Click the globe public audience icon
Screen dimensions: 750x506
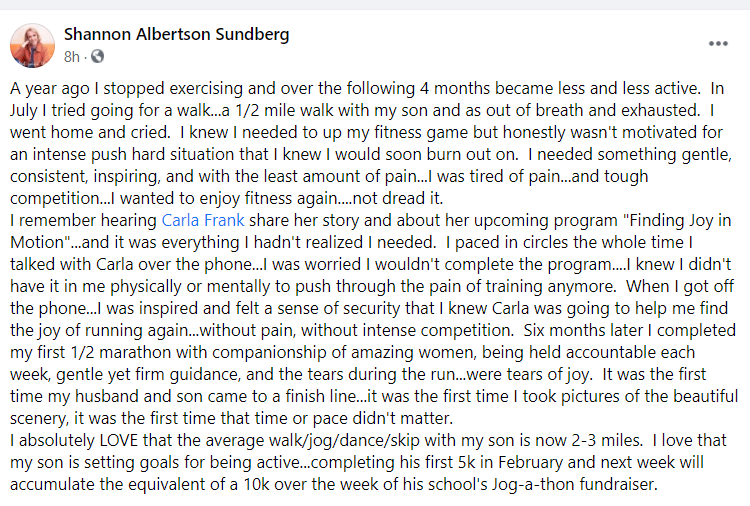click(x=98, y=56)
